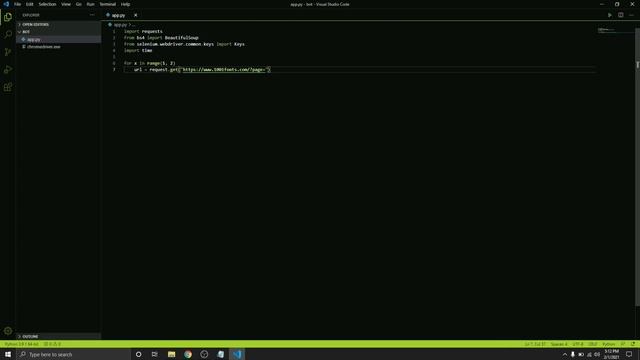
Task: Click the Python interpreter version in status bar
Action: 22,344
